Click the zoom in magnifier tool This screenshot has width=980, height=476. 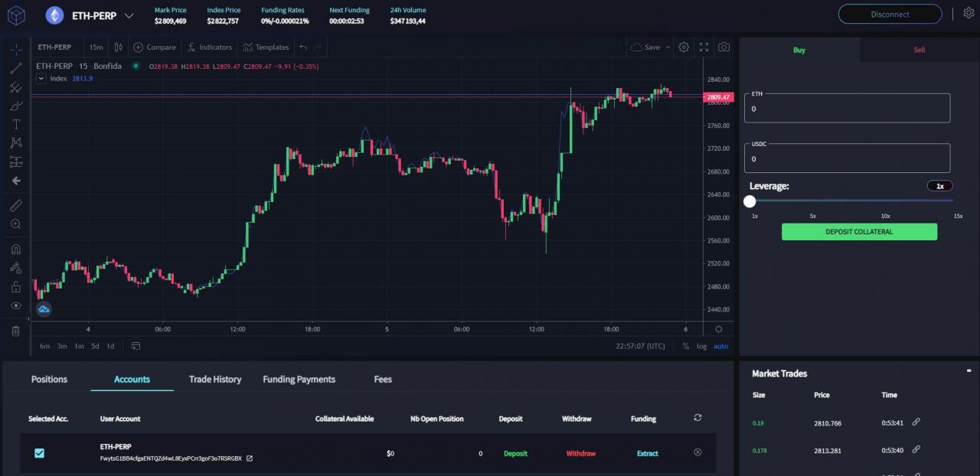(x=15, y=224)
